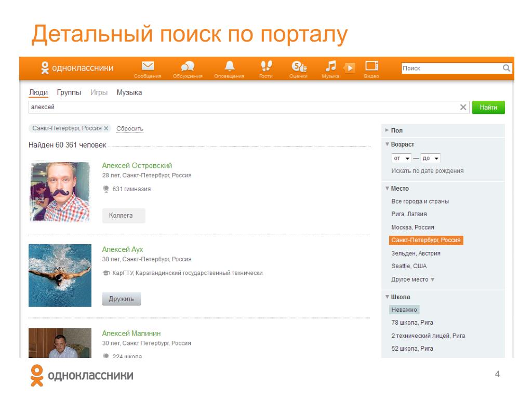
Task: Click the header Поиск input field
Action: (x=453, y=68)
